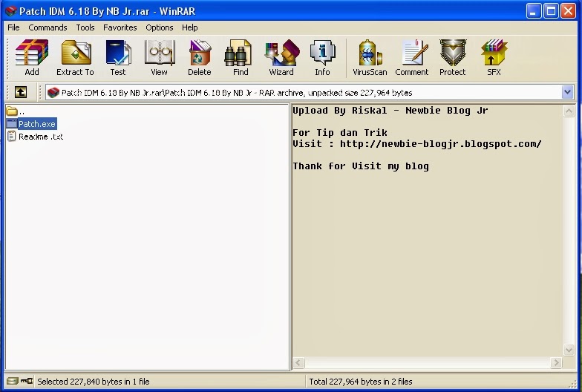Click the parent folder icon
Screen dimensions: 582x392
[x=12, y=111]
